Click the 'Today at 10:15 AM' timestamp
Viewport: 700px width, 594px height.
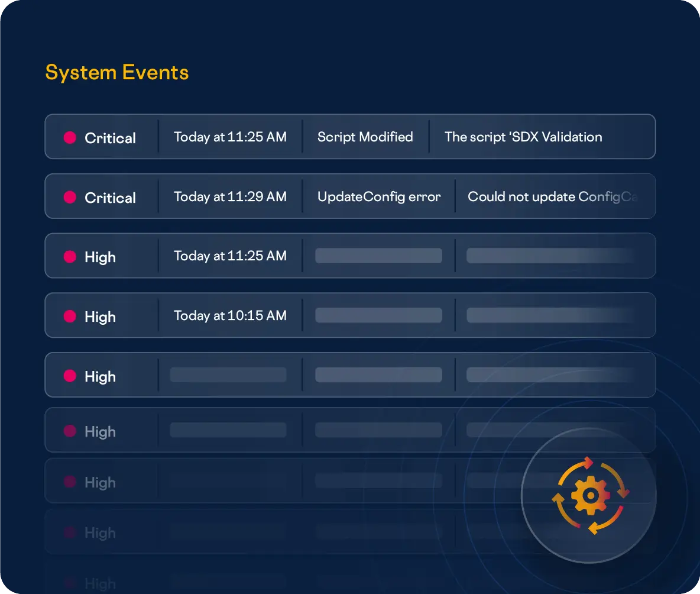pyautogui.click(x=230, y=315)
